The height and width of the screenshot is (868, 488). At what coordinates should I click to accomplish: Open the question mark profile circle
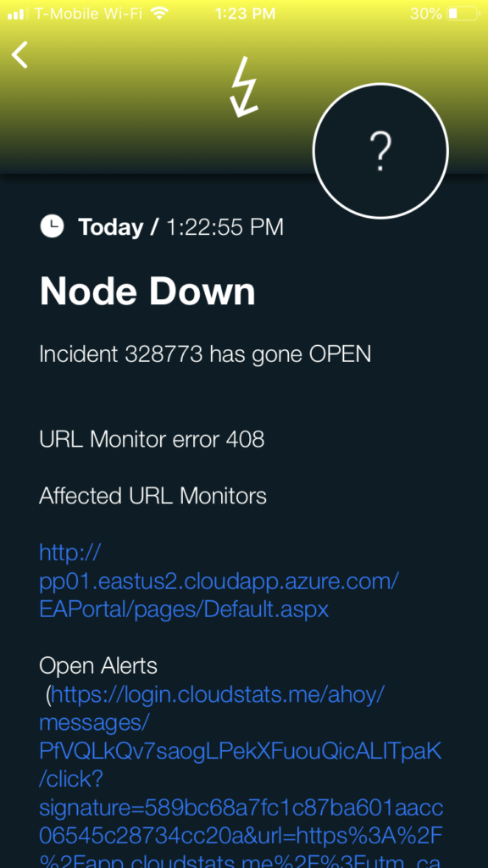(380, 151)
